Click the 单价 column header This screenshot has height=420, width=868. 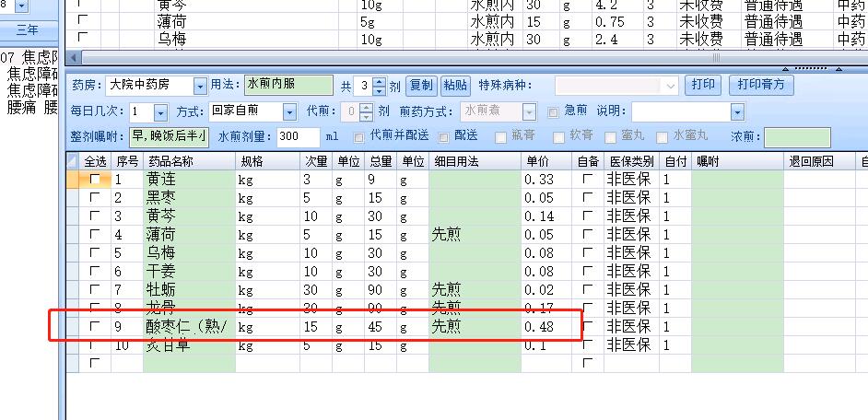pyautogui.click(x=545, y=161)
